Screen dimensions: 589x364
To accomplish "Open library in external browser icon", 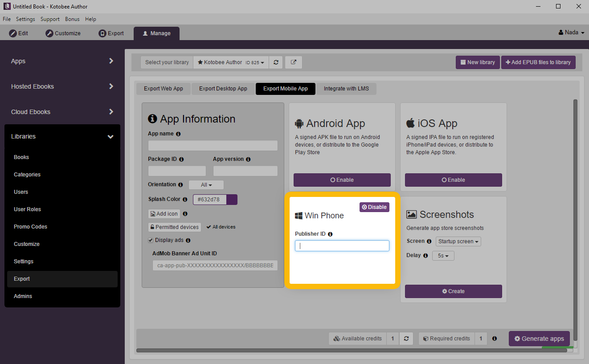I will coord(294,62).
